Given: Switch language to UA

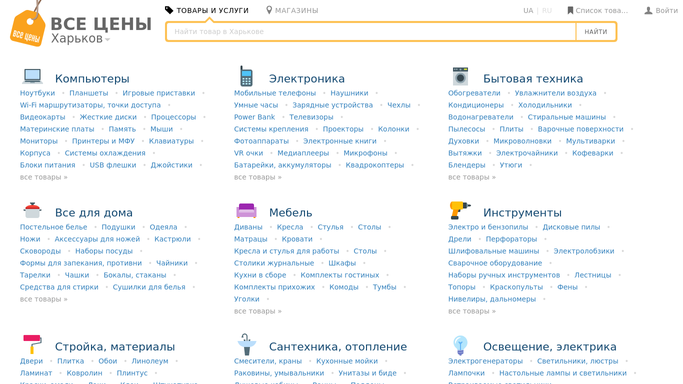Looking at the screenshot, I should click(x=528, y=10).
